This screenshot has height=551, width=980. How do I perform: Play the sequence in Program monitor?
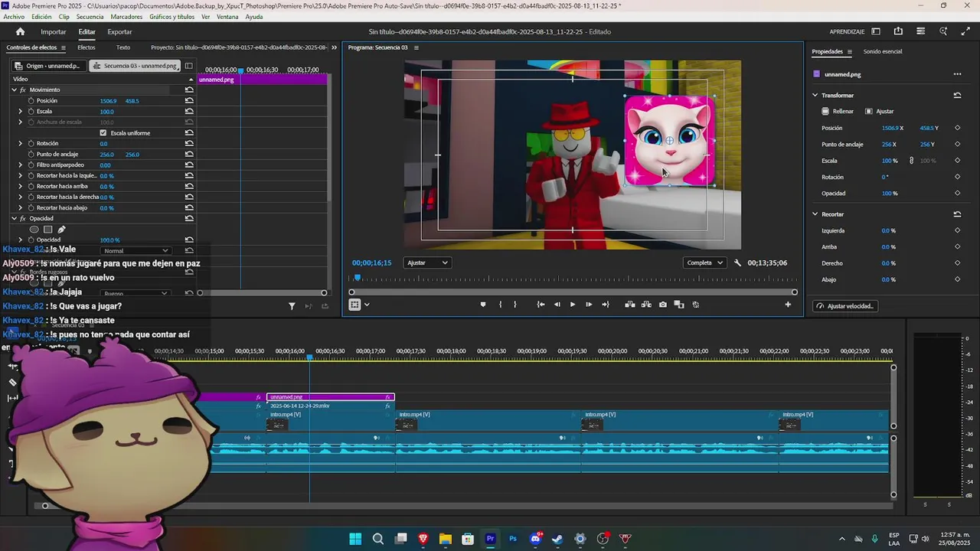pos(572,305)
